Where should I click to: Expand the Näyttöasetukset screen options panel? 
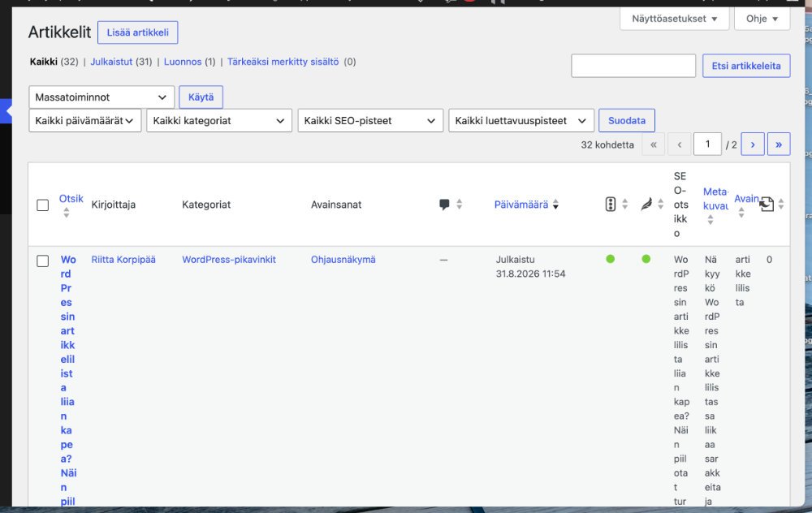click(674, 19)
